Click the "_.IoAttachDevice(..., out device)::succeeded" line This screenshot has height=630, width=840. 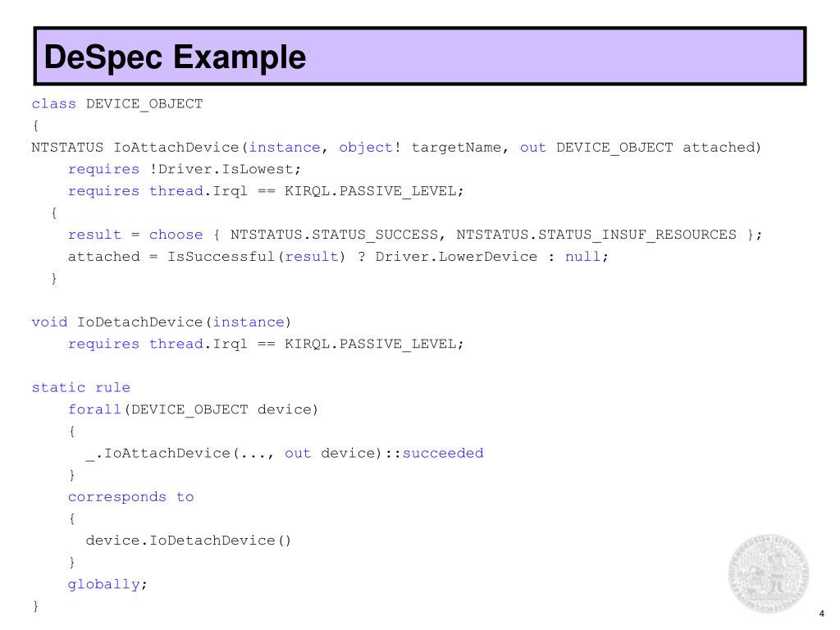(285, 453)
